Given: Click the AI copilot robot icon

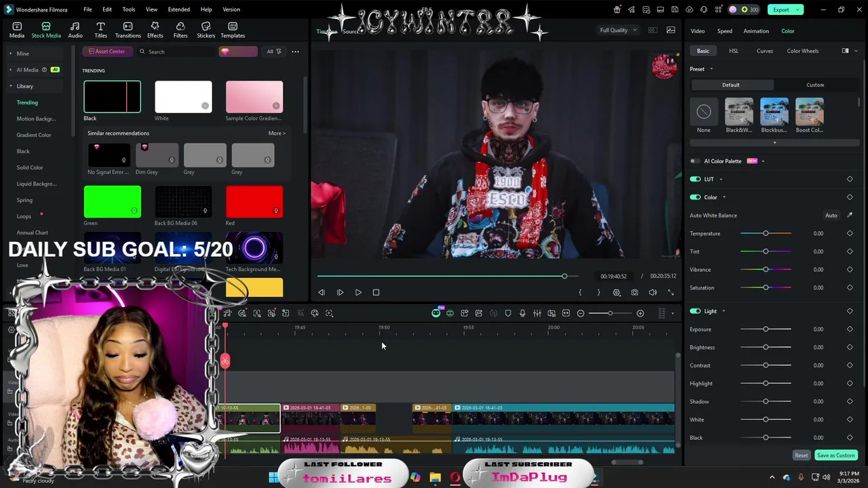Looking at the screenshot, I should 436,313.
